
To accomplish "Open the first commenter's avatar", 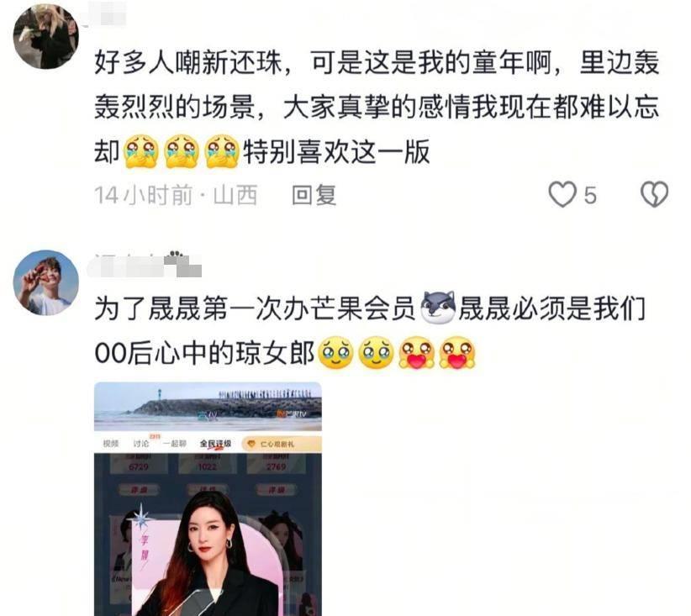I will click(46, 37).
